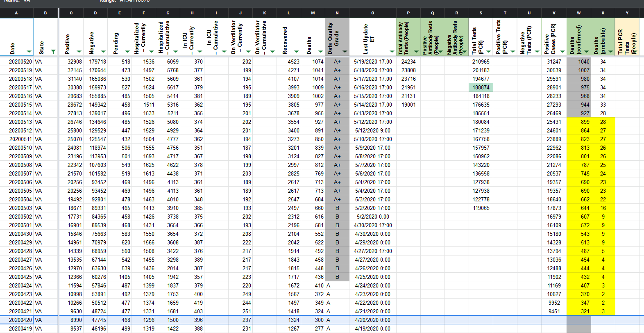The height and width of the screenshot is (333, 644).
Task: Open the In ICU – Currently filter icon
Action: pyautogui.click(x=200, y=52)
